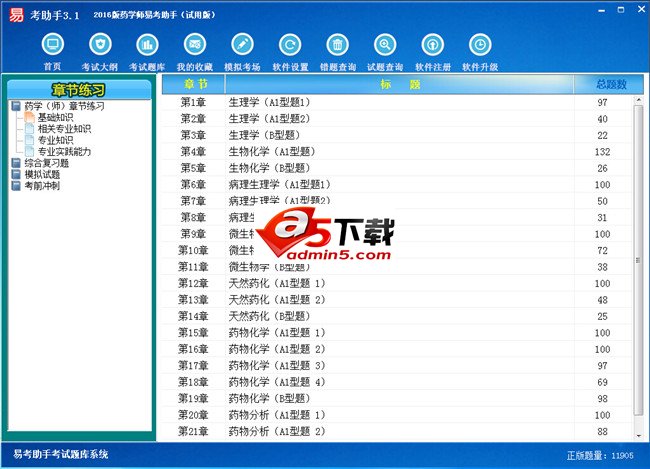
Task: Select 药学（师）章节练习 tree node
Action: (x=64, y=106)
